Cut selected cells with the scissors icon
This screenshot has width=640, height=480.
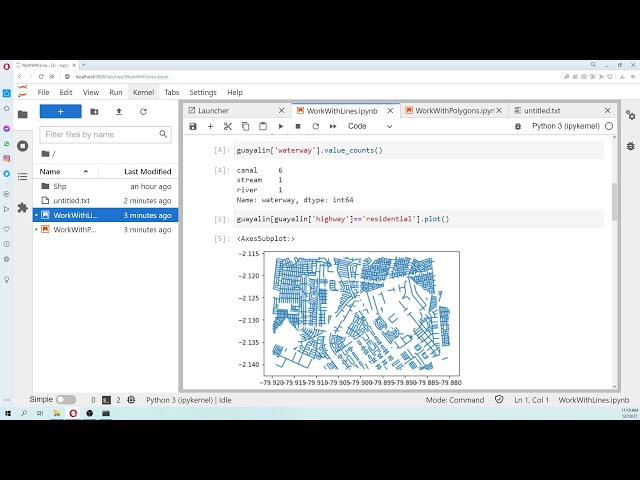click(228, 127)
